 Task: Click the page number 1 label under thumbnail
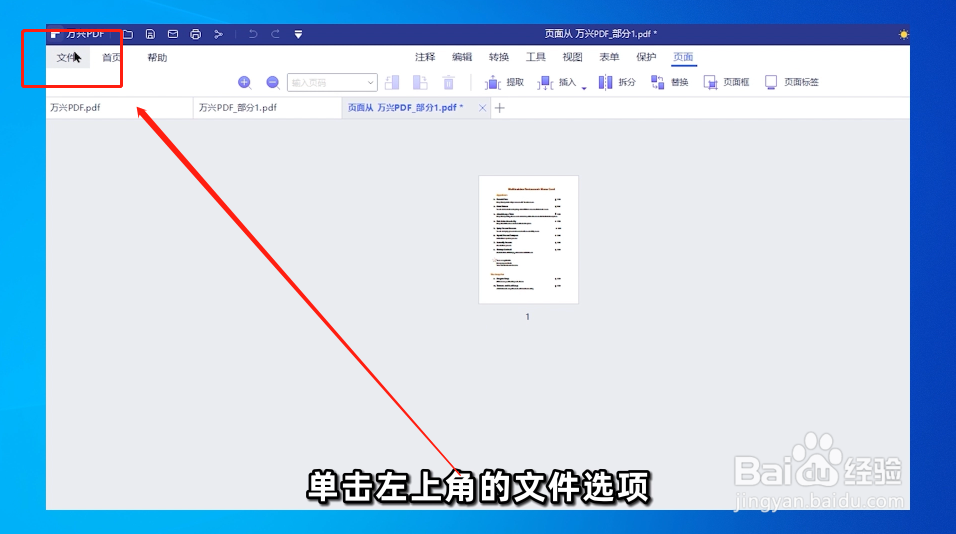pos(528,317)
